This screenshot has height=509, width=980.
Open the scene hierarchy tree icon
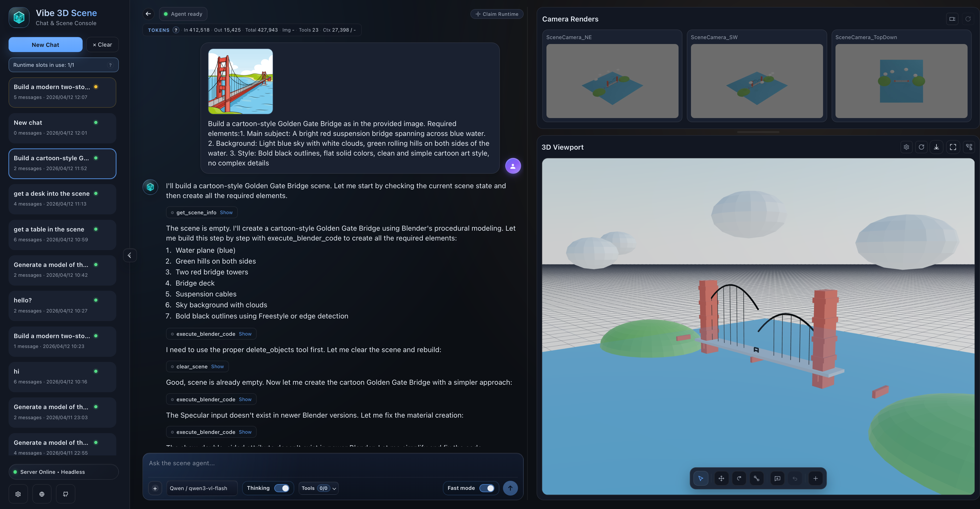click(x=969, y=147)
